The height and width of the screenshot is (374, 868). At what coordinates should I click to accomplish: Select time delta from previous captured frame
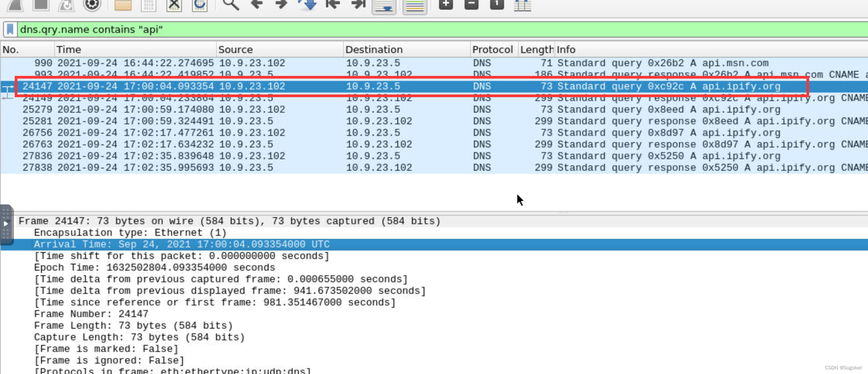coord(434,279)
